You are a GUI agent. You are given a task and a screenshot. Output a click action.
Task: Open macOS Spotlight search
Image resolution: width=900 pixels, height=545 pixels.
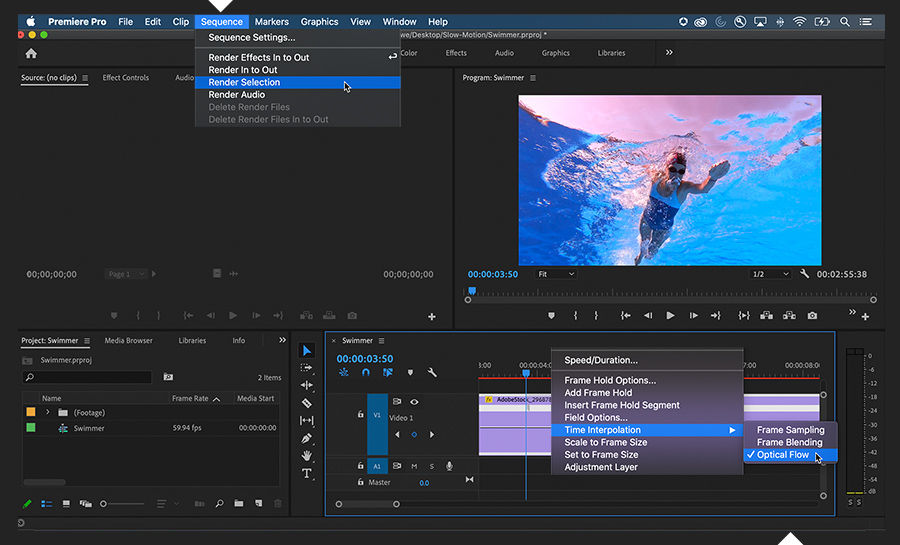[x=845, y=22]
